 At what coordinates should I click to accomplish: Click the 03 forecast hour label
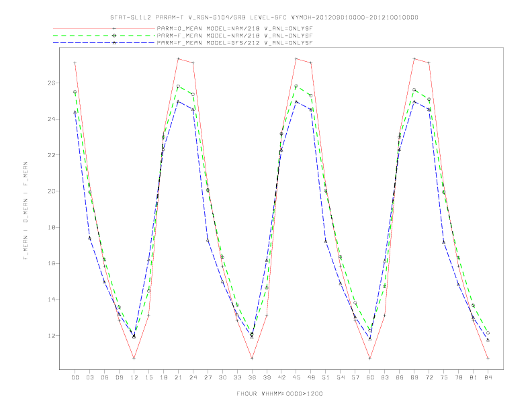tap(89, 377)
